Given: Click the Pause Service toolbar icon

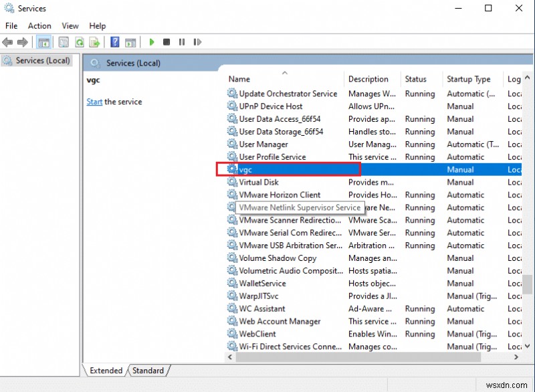Looking at the screenshot, I should click(x=182, y=42).
